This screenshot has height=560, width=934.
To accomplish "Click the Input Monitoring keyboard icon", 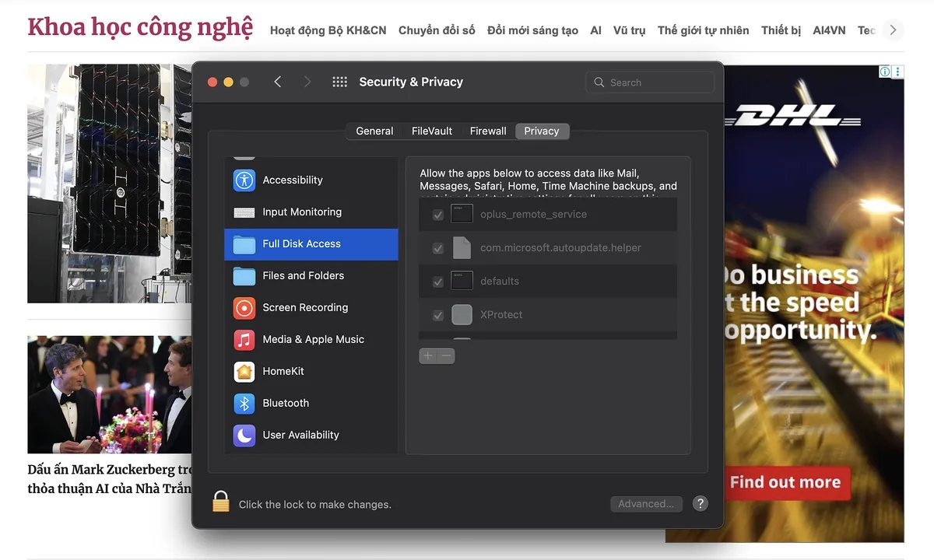I will click(x=244, y=212).
